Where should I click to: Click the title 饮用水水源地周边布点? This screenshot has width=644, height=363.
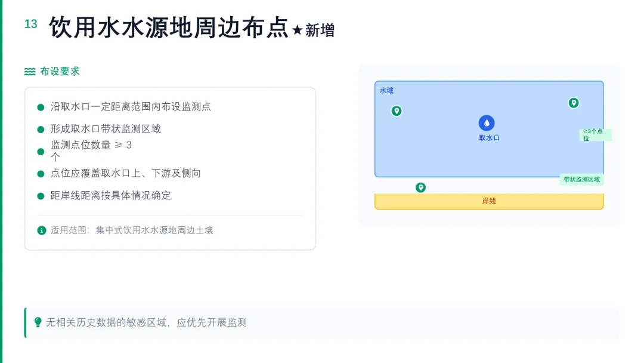point(169,27)
